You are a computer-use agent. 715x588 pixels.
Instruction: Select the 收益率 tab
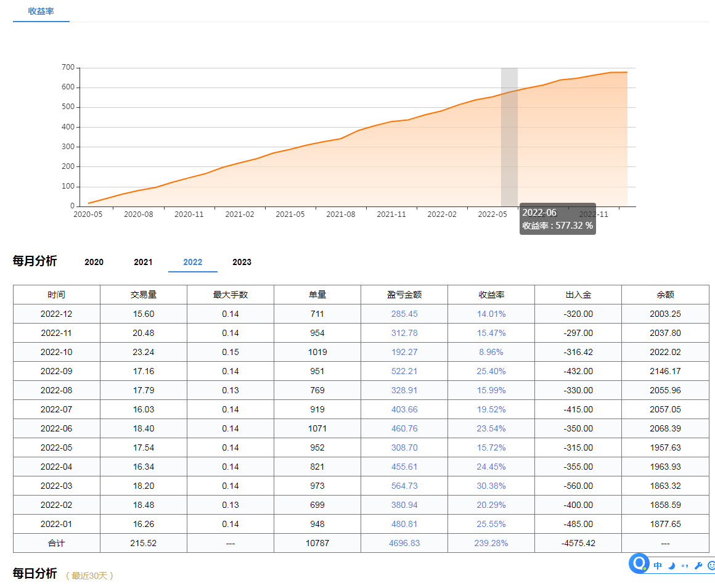[41, 11]
